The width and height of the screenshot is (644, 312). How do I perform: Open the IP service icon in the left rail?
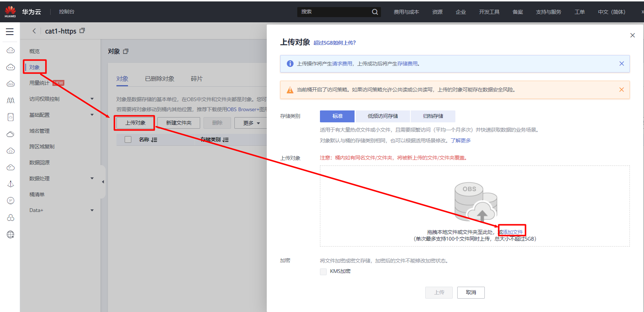click(x=10, y=201)
